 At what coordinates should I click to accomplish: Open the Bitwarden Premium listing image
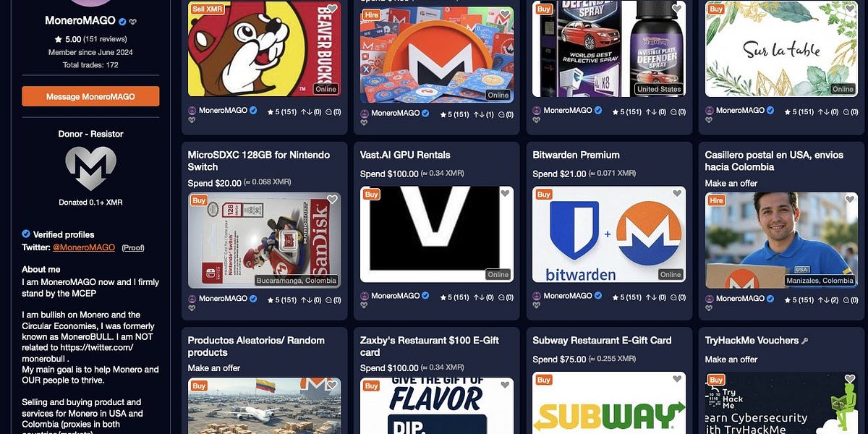coord(609,234)
